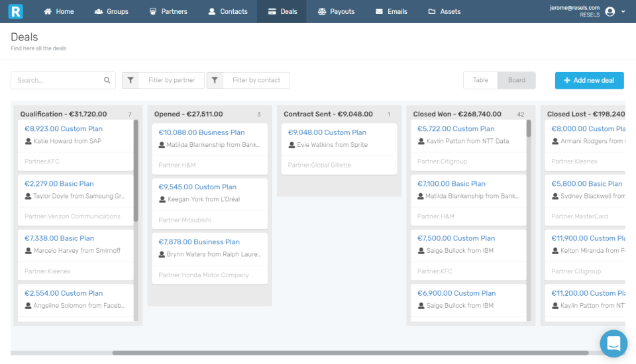Click the funnel icon beside Filter by contact
636x364 pixels.
(x=215, y=80)
